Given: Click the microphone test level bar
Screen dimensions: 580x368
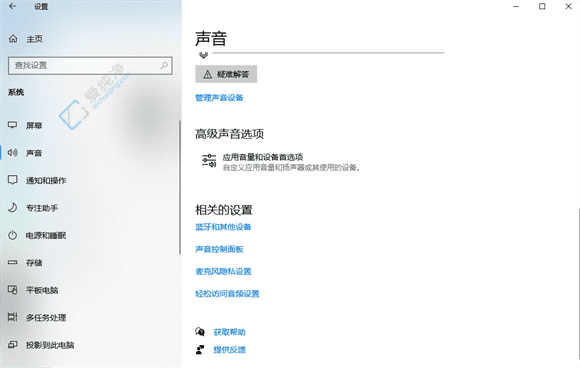Looking at the screenshot, I should point(328,53).
